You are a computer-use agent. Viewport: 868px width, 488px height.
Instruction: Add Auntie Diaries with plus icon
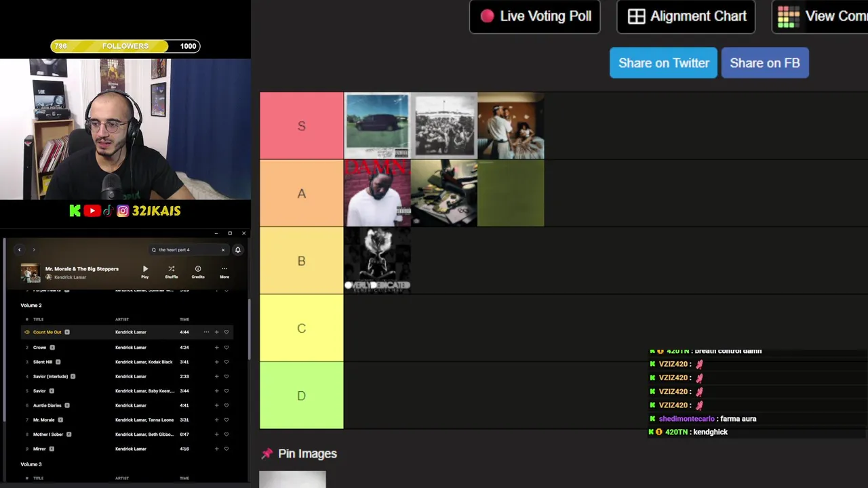216,405
